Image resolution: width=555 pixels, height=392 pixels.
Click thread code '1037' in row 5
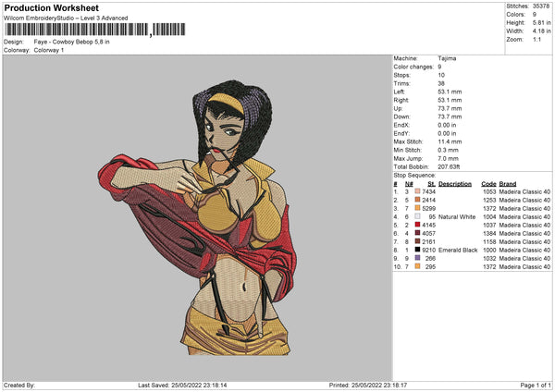coord(489,225)
